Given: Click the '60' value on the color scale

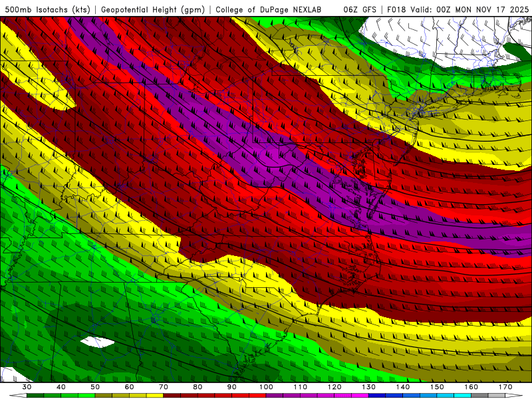Looking at the screenshot, I should 129,387.
